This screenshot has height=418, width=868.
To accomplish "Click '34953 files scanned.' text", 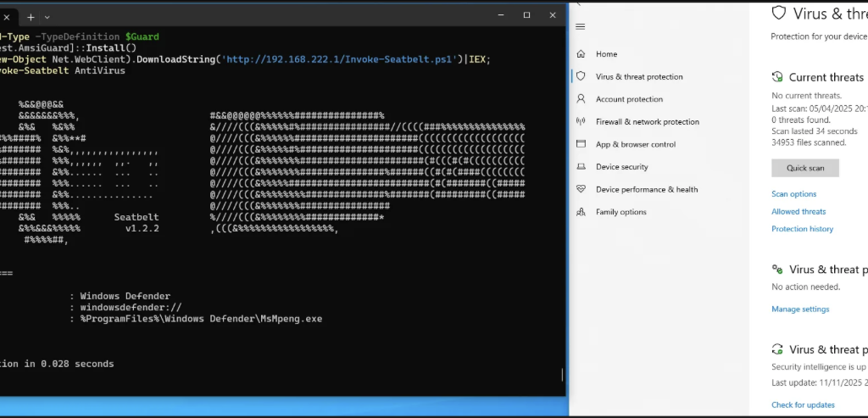I will tap(809, 142).
